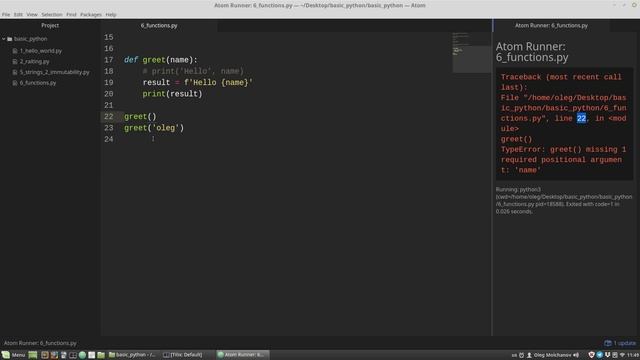Switch to the basic_python taskbar window
Screen dimensions: 640x360
[132, 355]
